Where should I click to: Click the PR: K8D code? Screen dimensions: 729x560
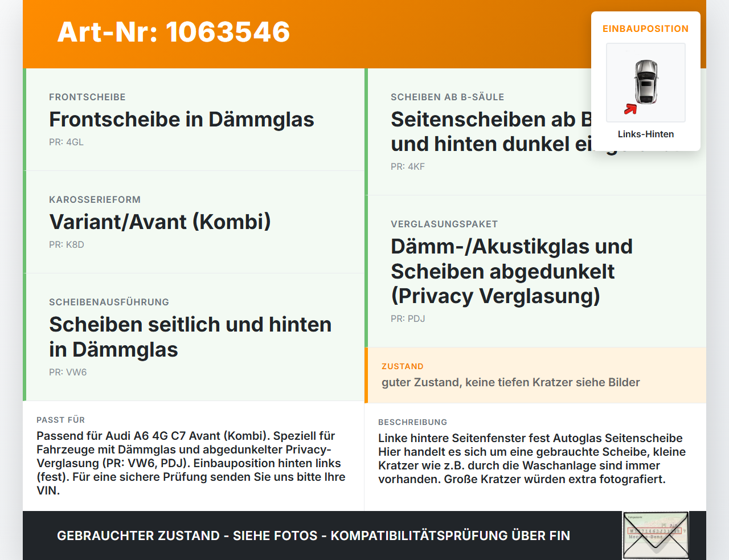(67, 244)
